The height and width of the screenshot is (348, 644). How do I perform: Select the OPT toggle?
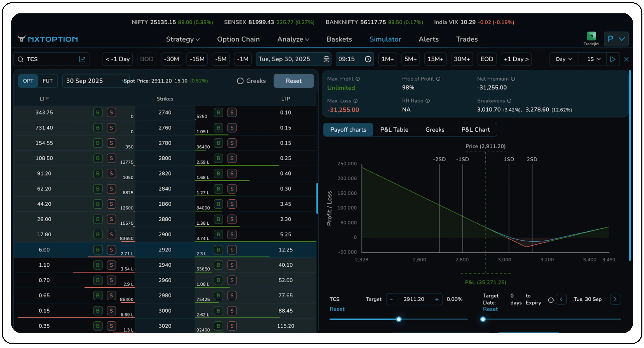point(28,81)
